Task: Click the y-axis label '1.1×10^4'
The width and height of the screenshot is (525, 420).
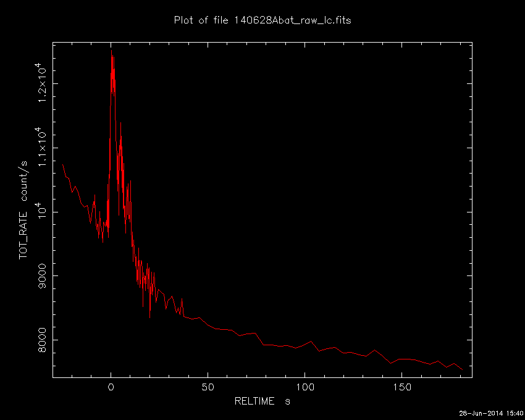Action: [x=41, y=147]
